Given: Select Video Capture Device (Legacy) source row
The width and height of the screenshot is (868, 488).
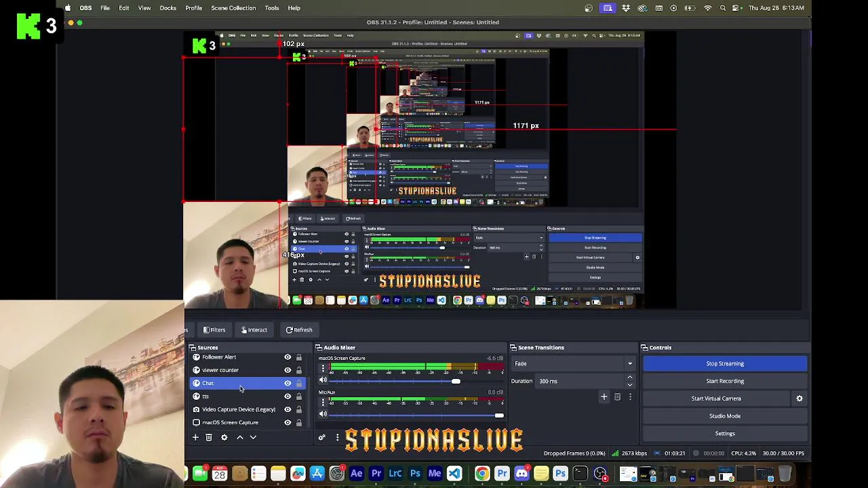Looking at the screenshot, I should pyautogui.click(x=247, y=409).
